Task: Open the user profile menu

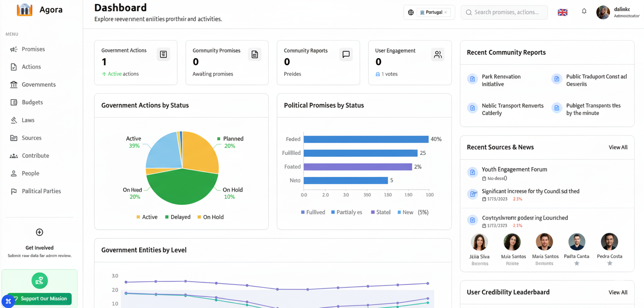Action: 618,12
